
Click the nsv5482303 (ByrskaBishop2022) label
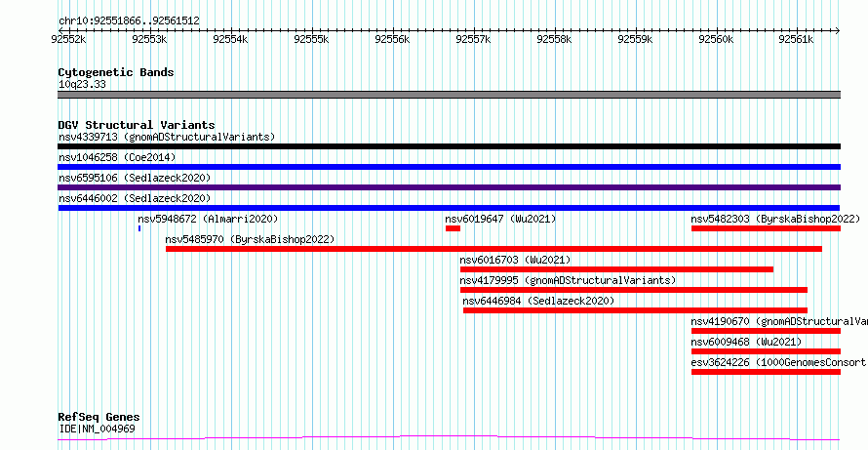775,219
